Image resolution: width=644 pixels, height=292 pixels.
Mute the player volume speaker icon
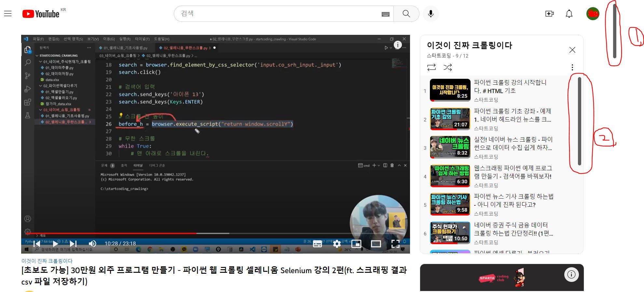[92, 243]
